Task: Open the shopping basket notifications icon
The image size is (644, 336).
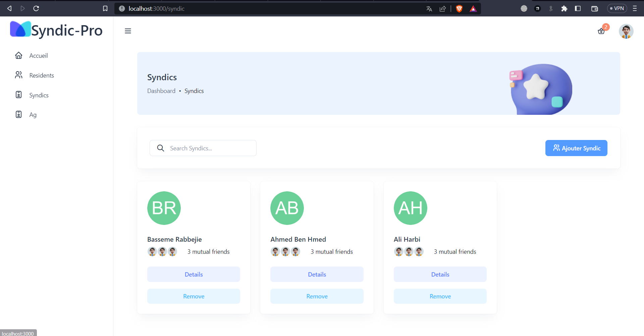Action: point(601,31)
